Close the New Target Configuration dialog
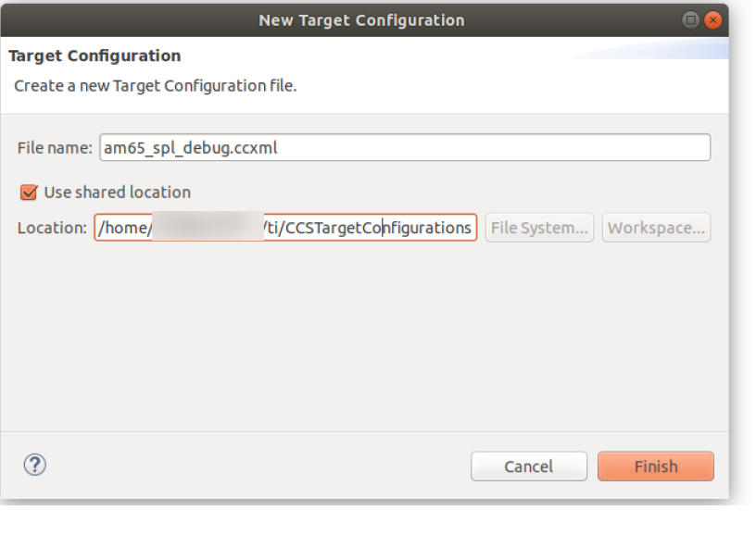756x548 pixels. point(712,20)
